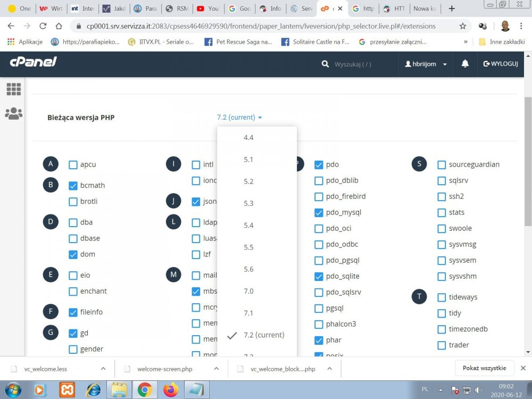Open the media player taskbar icon
This screenshot has height=399, width=532.
[39, 390]
